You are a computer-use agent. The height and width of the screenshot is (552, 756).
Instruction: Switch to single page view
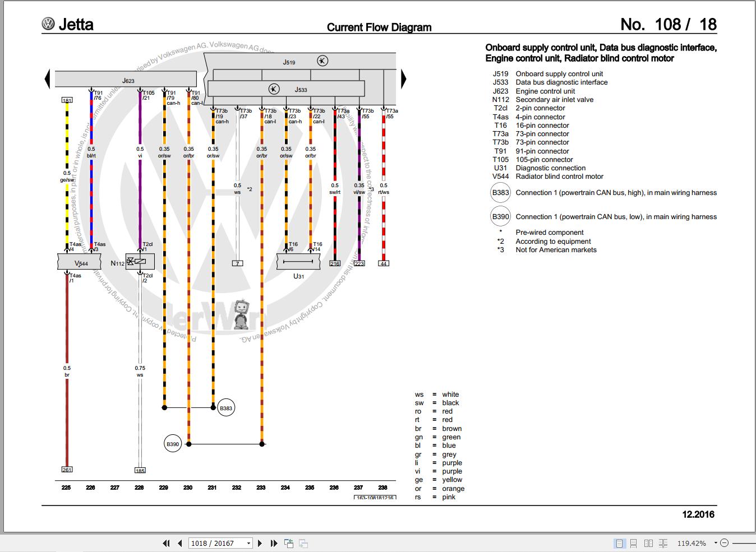tap(619, 543)
